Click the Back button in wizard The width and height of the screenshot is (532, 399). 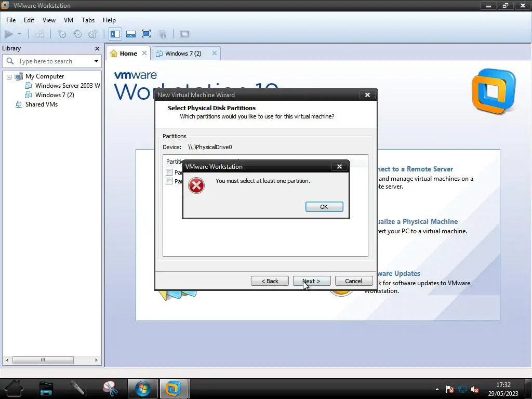pos(270,281)
